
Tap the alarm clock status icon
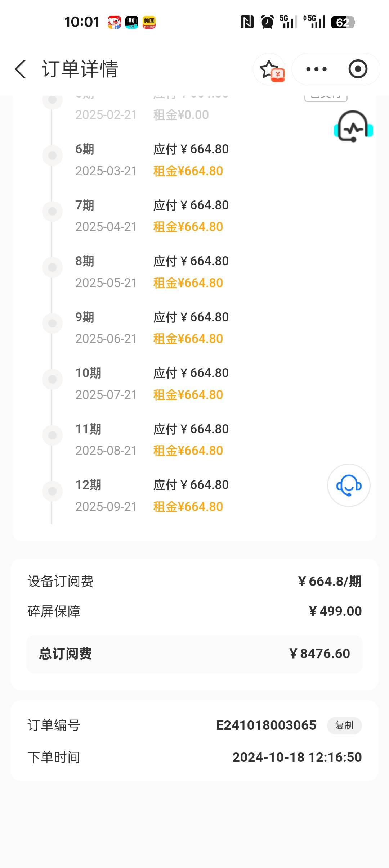[x=267, y=22]
